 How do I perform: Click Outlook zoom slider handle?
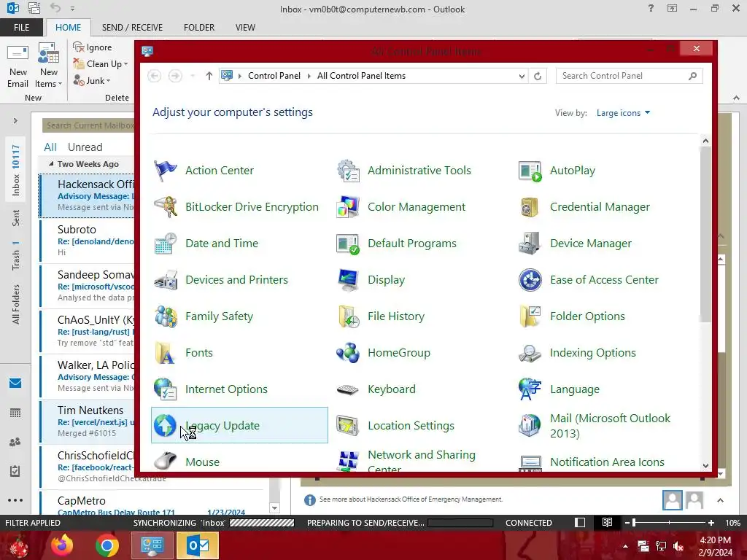(634, 523)
